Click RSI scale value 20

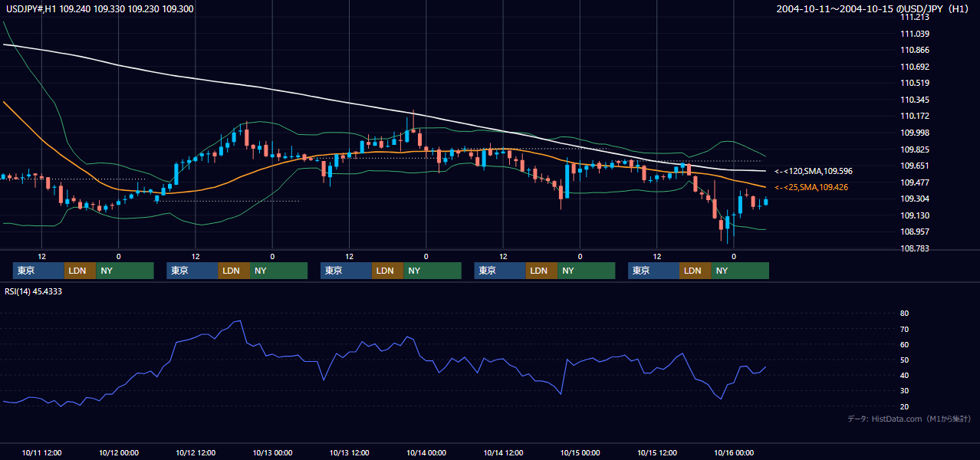tap(904, 406)
